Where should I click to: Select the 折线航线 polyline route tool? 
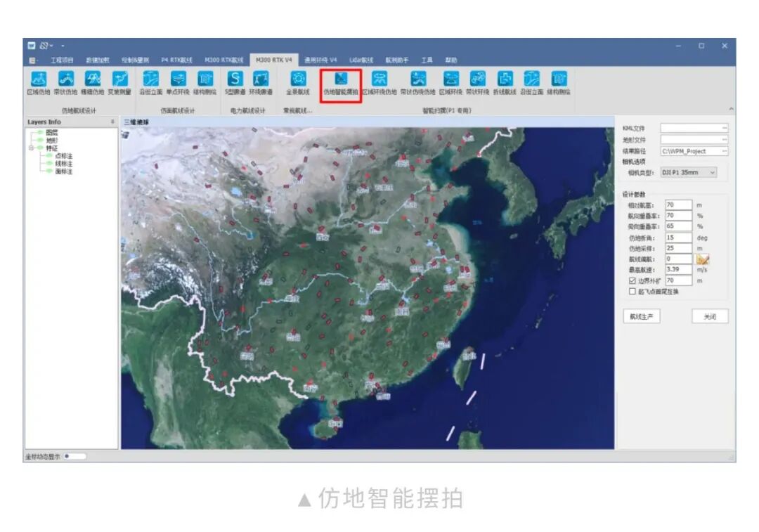coord(505,83)
